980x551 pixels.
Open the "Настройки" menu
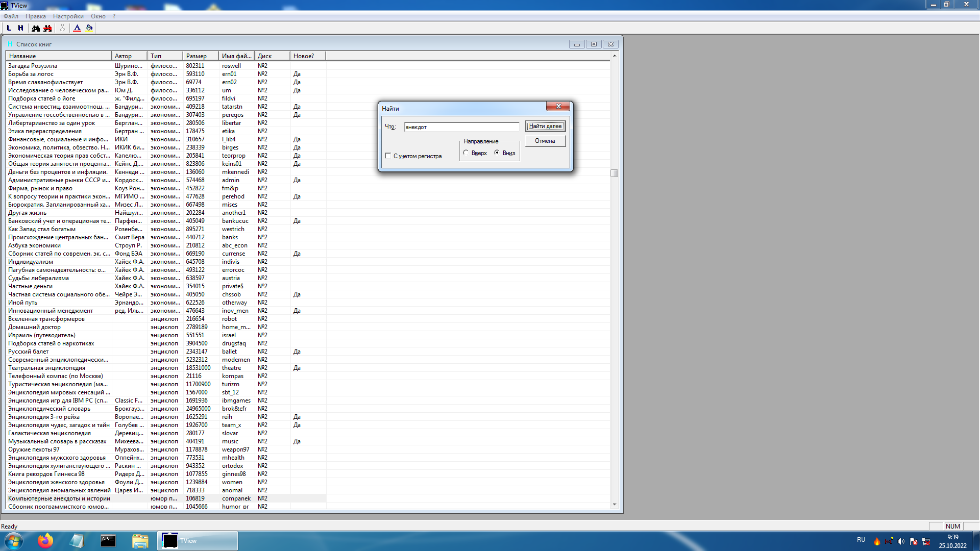pyautogui.click(x=68, y=16)
